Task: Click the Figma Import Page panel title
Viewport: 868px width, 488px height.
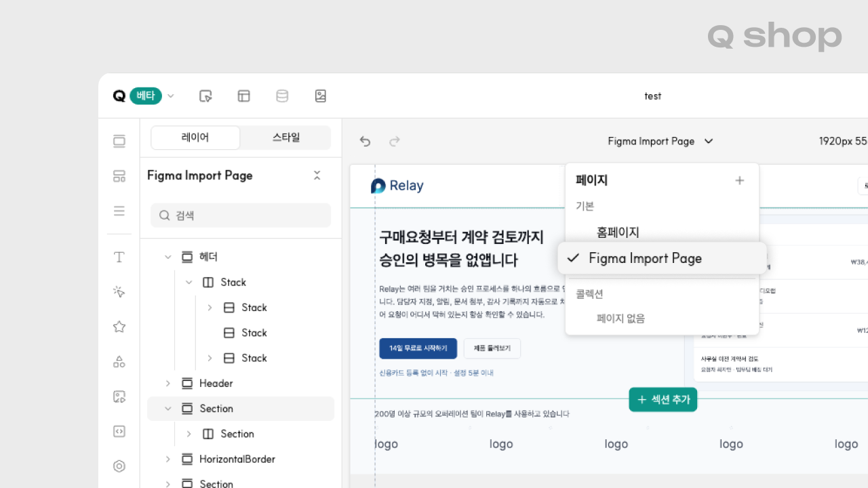Action: pos(200,176)
